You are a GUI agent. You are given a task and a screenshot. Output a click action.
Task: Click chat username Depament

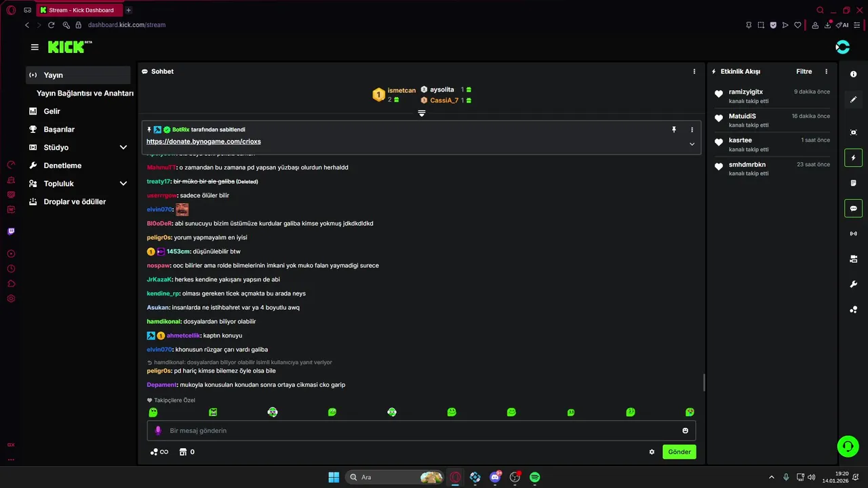[162, 385]
